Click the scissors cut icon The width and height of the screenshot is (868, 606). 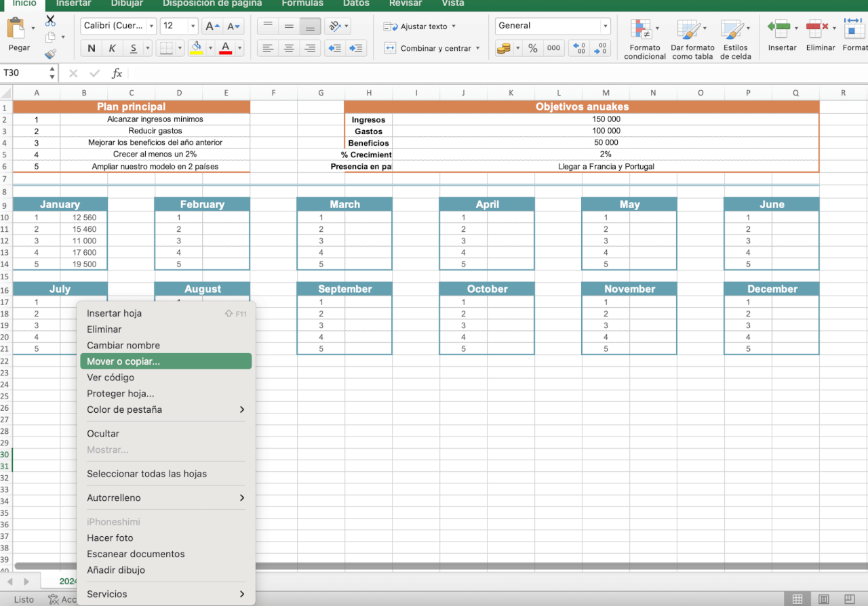pos(50,21)
